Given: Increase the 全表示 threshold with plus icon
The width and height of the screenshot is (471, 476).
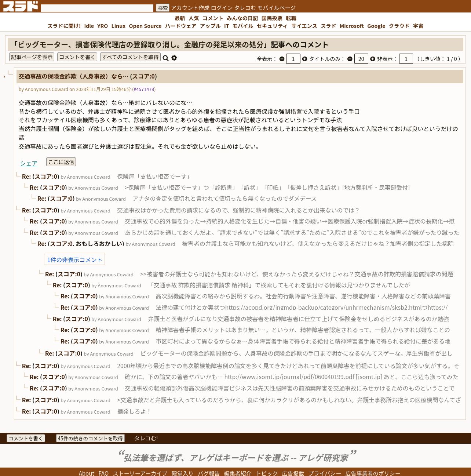Looking at the screenshot, I should (304, 59).
